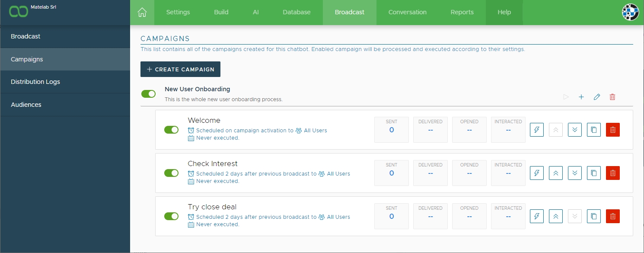644x253 pixels.
Task: Disable the New User Onboarding campaign toggle
Action: pos(149,94)
